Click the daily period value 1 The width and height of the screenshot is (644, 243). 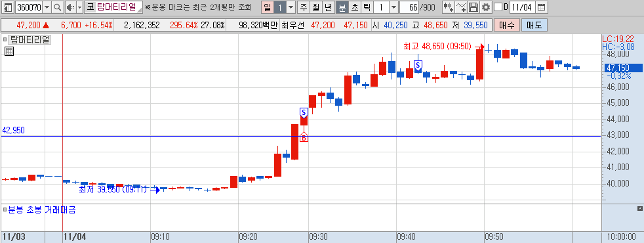coord(279,7)
